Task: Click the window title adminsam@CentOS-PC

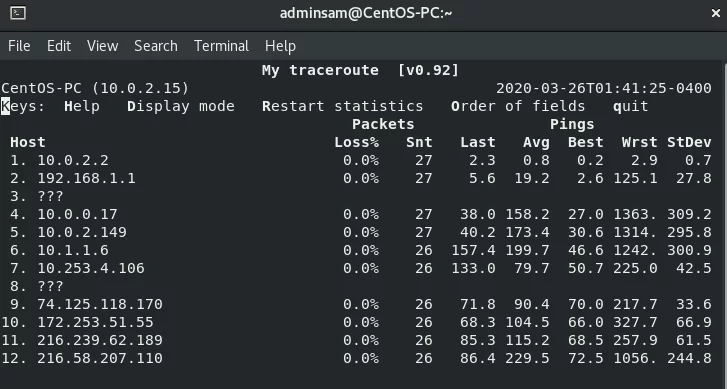Action: (x=366, y=13)
